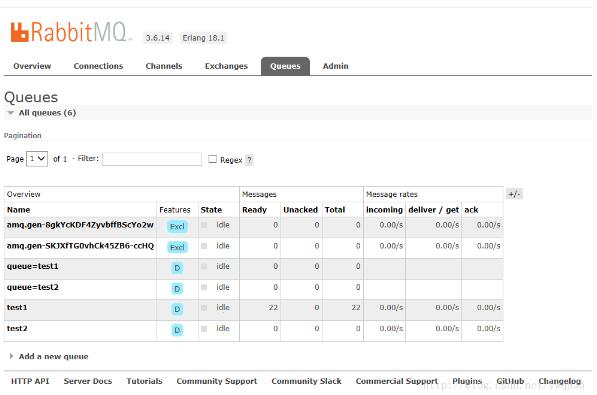597x395 pixels.
Task: Sort by the Total column header
Action: pos(335,210)
